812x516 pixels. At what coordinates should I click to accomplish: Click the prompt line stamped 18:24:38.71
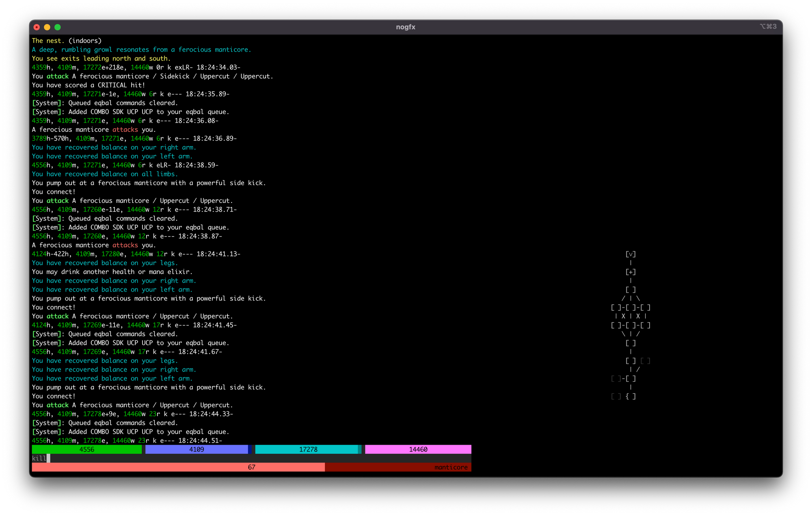coord(134,210)
